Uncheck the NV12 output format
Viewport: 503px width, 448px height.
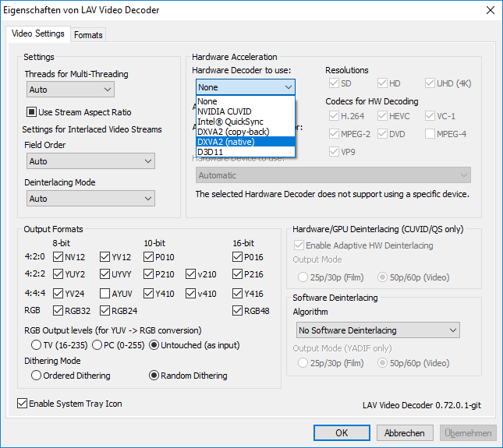(x=58, y=257)
